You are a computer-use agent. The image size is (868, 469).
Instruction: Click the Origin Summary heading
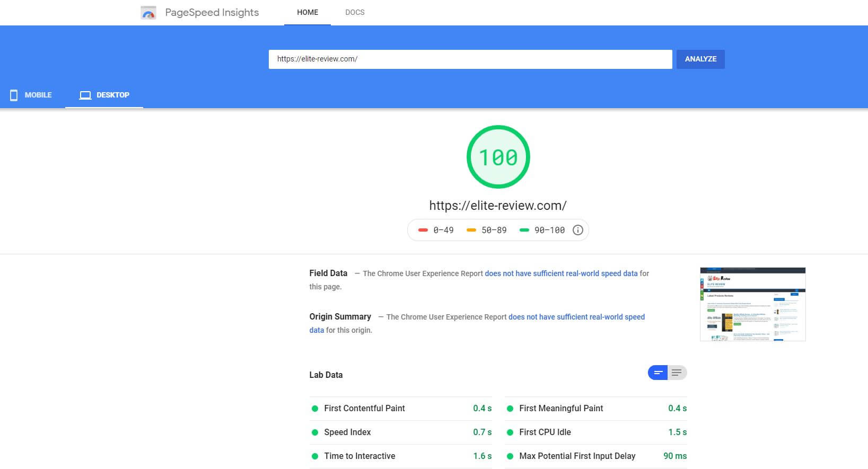(340, 317)
